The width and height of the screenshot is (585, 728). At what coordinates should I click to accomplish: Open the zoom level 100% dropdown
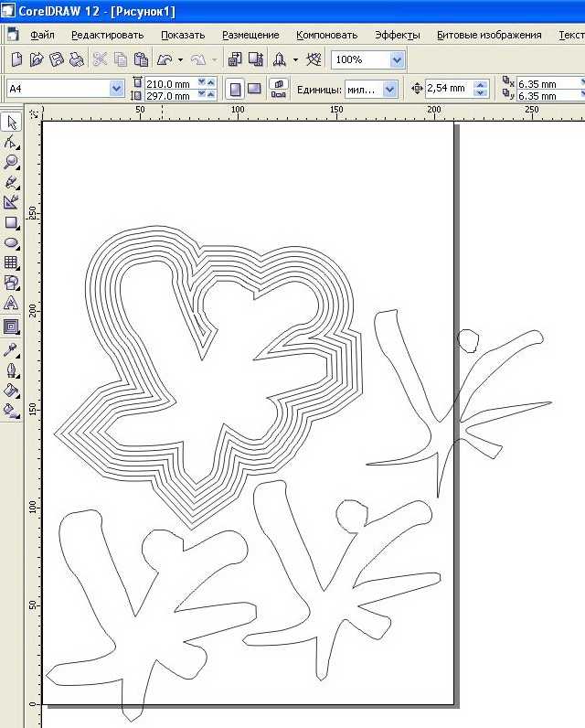tap(397, 59)
